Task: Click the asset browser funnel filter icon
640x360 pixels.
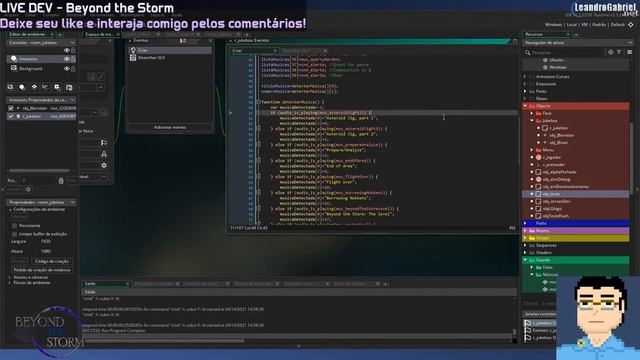Action: pos(619,52)
